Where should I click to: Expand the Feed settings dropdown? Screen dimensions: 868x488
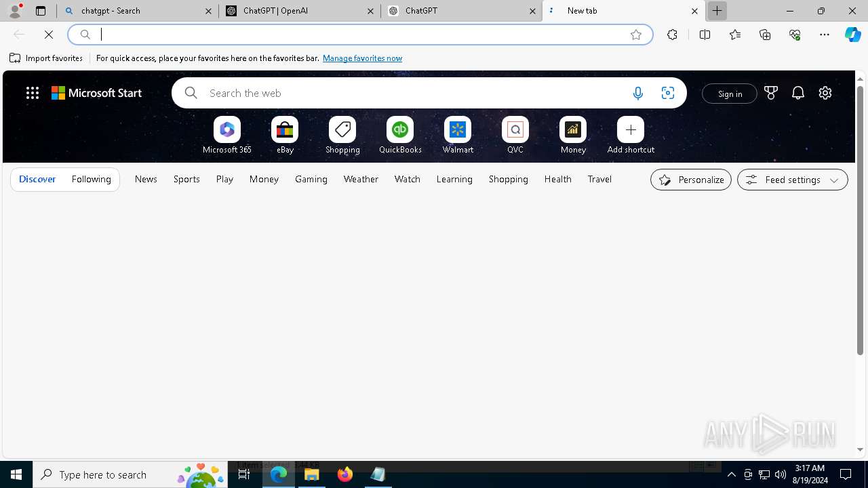pos(792,180)
